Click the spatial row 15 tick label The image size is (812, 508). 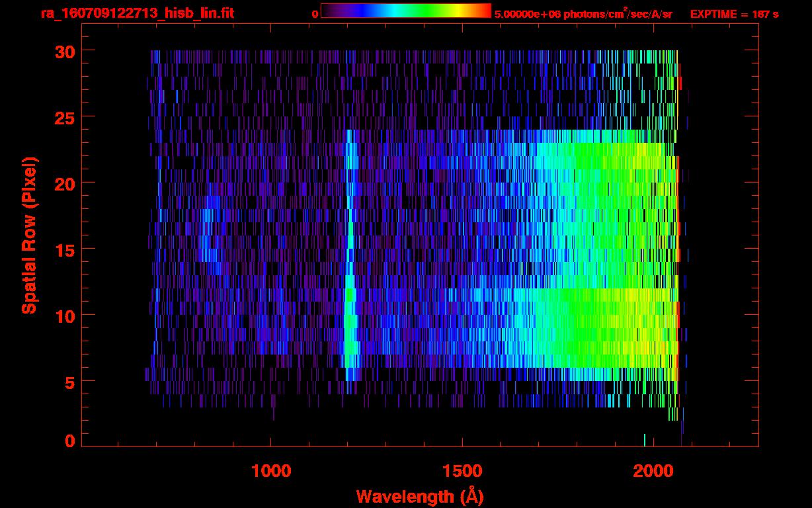63,249
